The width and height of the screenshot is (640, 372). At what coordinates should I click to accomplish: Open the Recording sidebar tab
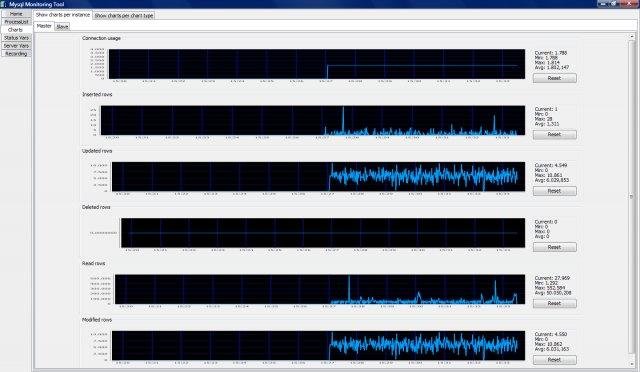pos(16,53)
